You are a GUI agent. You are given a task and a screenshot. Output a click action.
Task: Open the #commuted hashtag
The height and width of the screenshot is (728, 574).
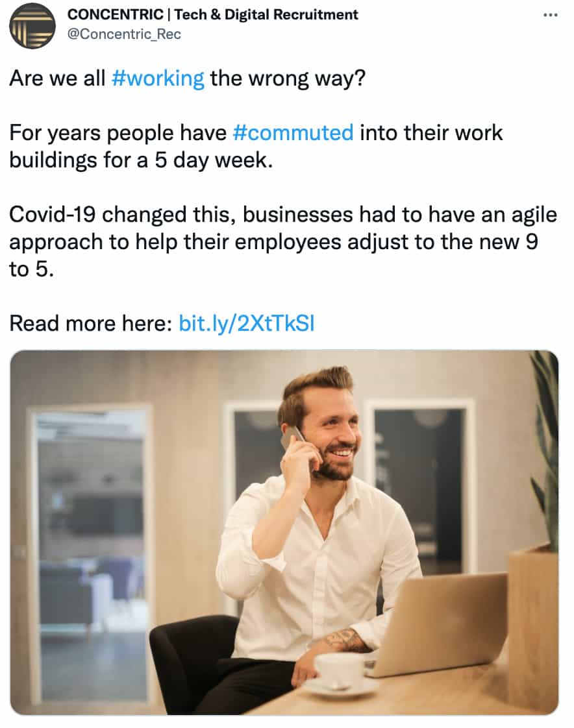[293, 133]
